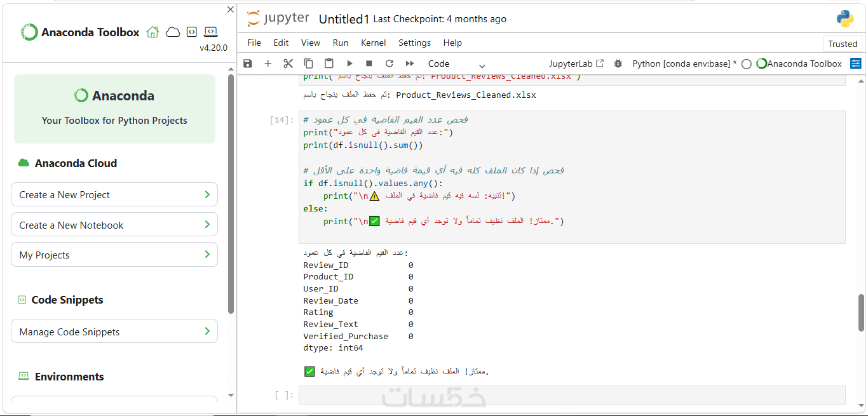The image size is (868, 416).
Task: Click the empty code cell input
Action: (572, 395)
